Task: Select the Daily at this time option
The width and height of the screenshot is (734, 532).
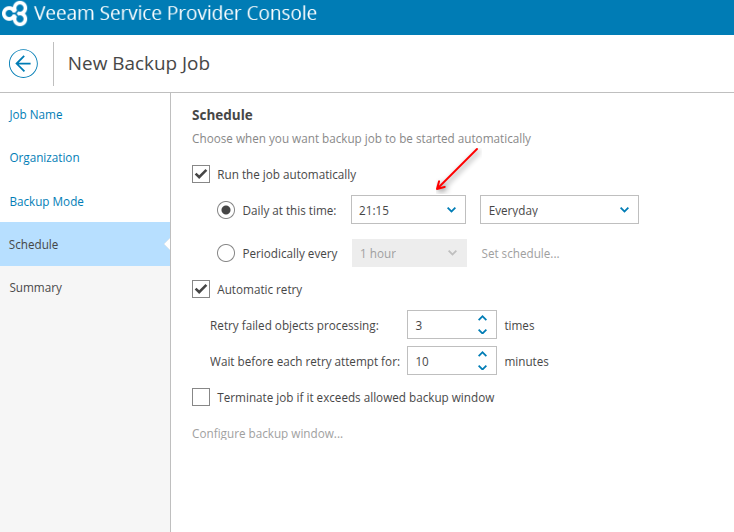Action: (x=226, y=210)
